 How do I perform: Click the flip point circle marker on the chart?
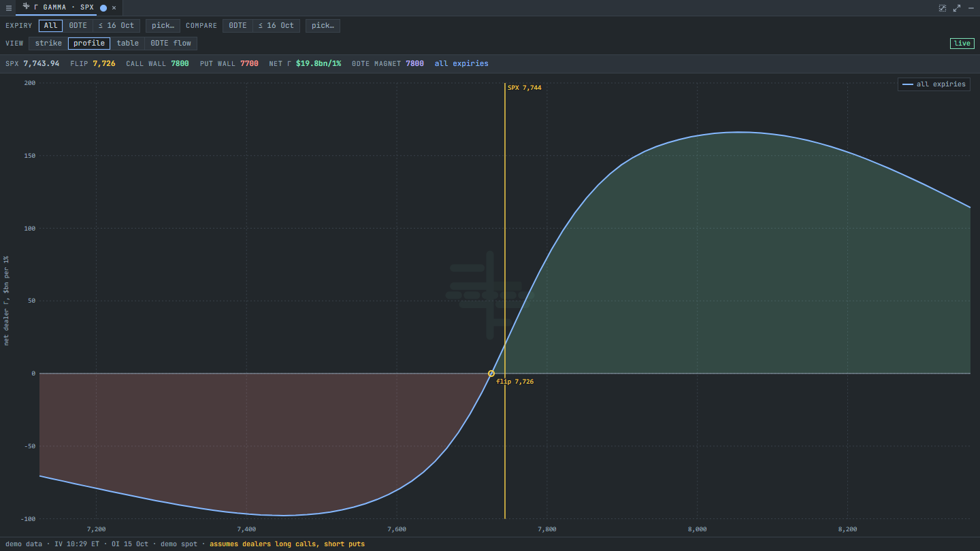coord(491,373)
